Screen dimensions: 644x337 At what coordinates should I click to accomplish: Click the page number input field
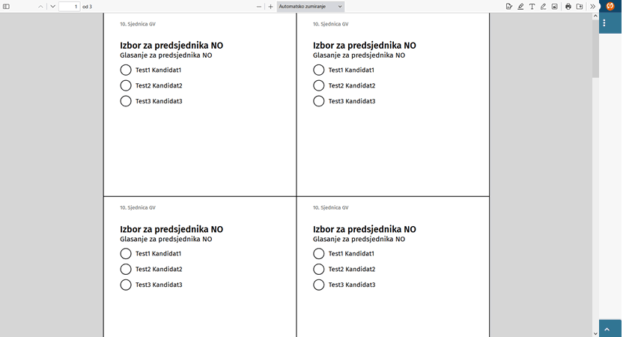point(69,6)
